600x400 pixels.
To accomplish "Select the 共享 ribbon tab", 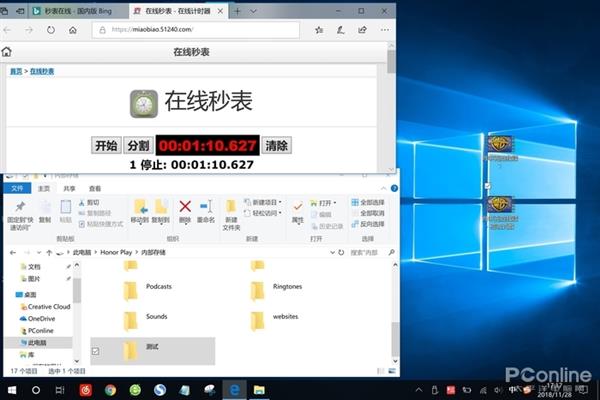I will [x=69, y=188].
